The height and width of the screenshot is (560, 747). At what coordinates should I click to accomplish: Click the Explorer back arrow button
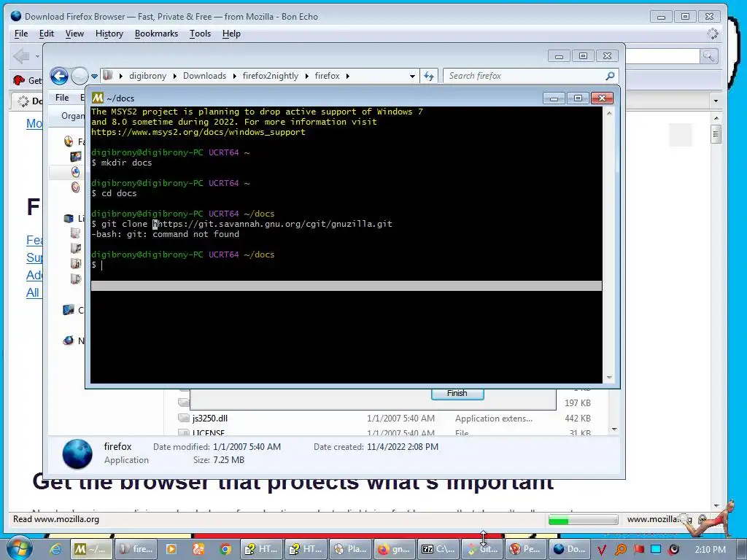59,76
